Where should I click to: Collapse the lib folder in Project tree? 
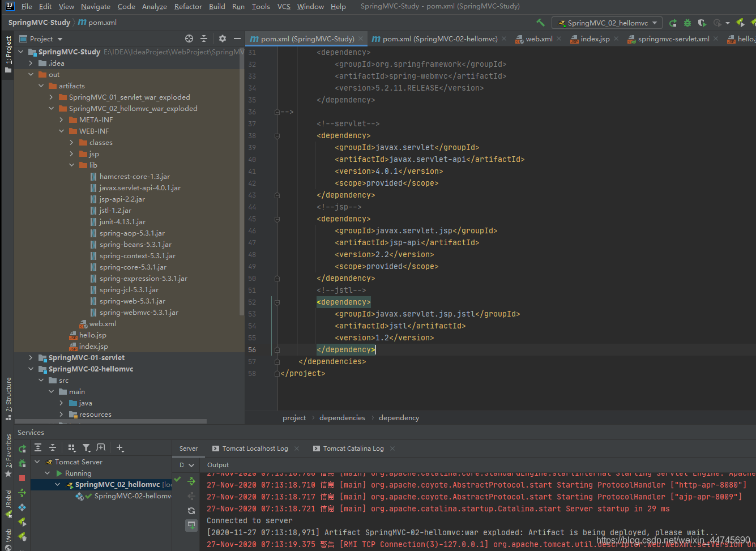[72, 165]
